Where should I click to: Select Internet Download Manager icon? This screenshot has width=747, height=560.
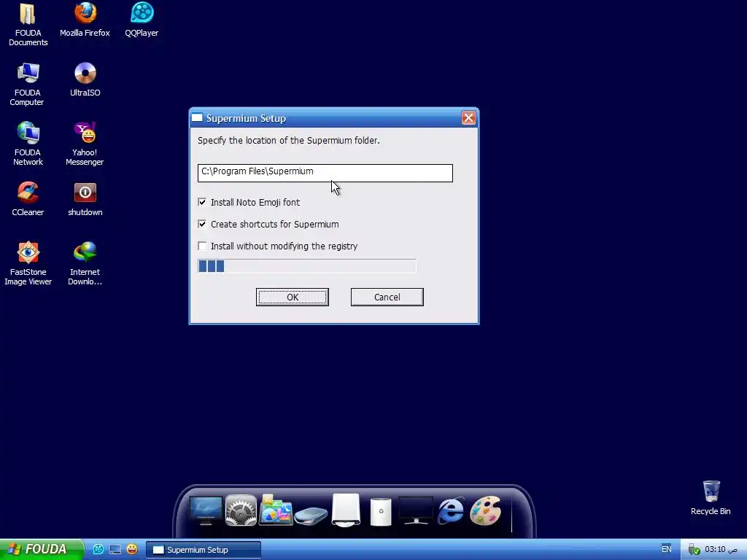click(x=85, y=263)
